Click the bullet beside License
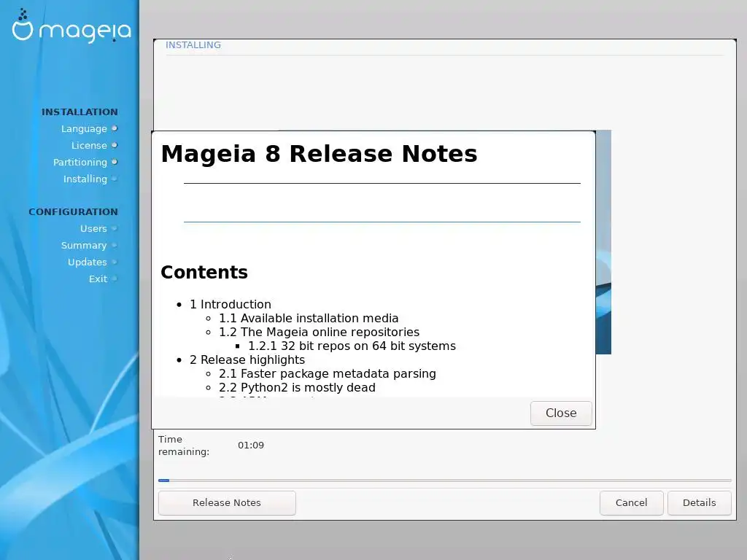Viewport: 747px width, 560px height. click(x=115, y=145)
